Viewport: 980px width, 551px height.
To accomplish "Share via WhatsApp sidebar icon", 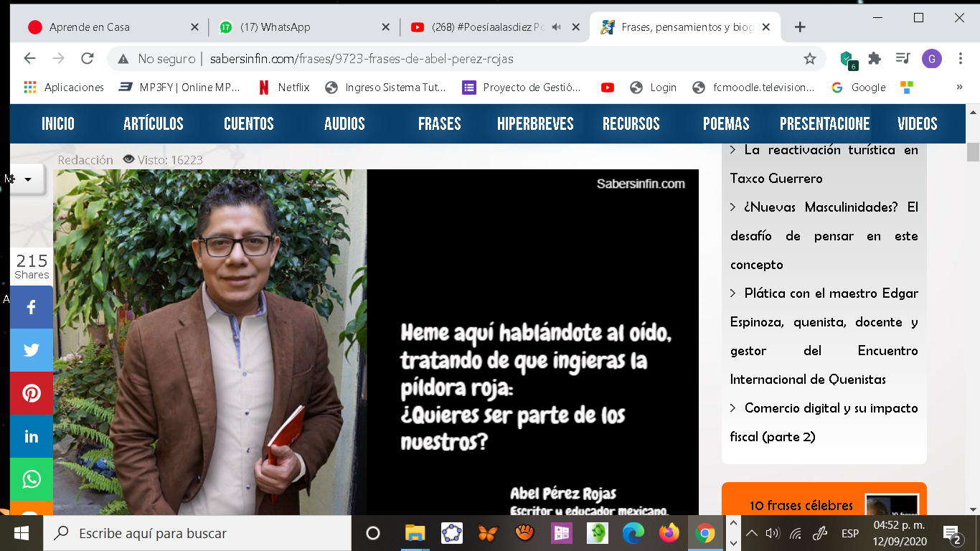I will tap(32, 479).
